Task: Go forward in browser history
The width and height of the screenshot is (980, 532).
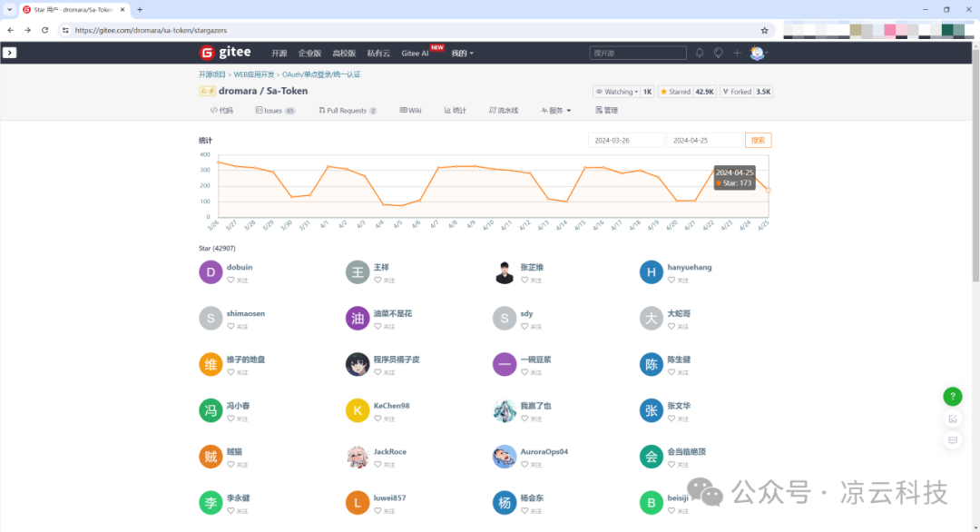Action: click(27, 30)
